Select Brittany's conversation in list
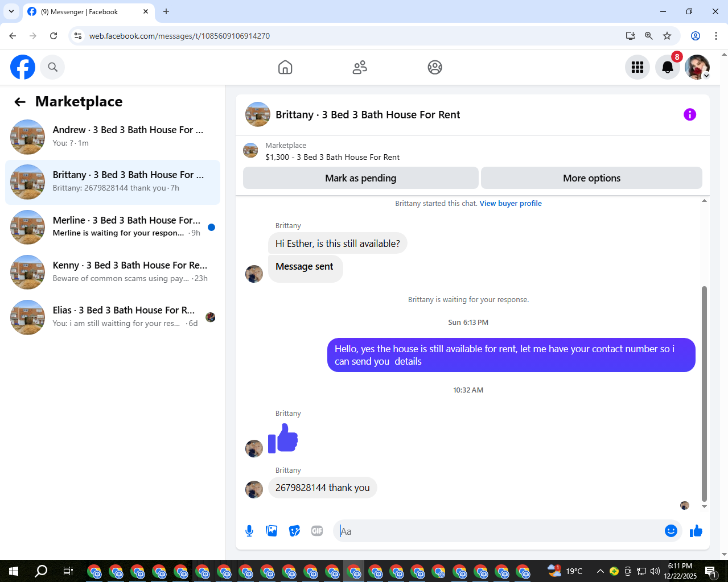The width and height of the screenshot is (728, 582). [x=113, y=182]
